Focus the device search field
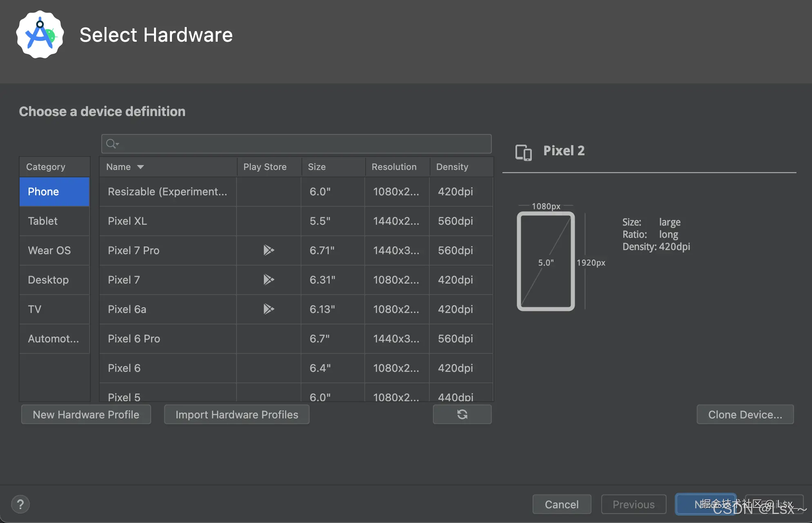Image resolution: width=812 pixels, height=523 pixels. pos(296,144)
